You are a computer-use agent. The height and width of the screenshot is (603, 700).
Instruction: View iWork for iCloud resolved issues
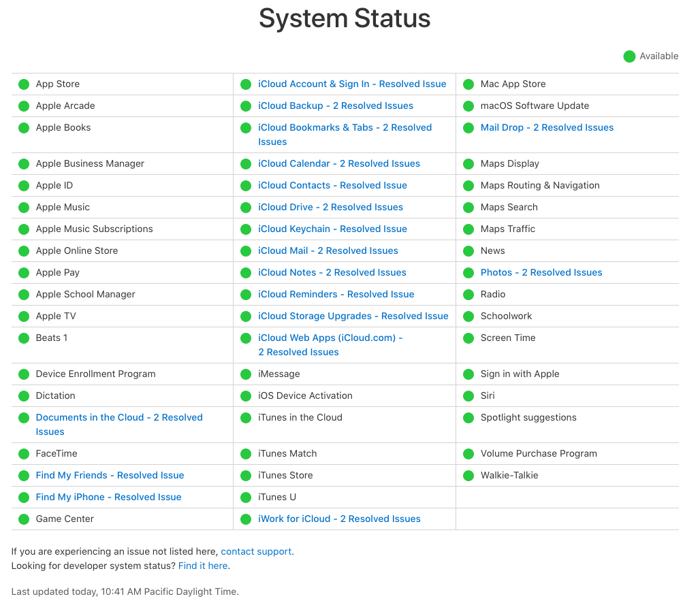(339, 519)
